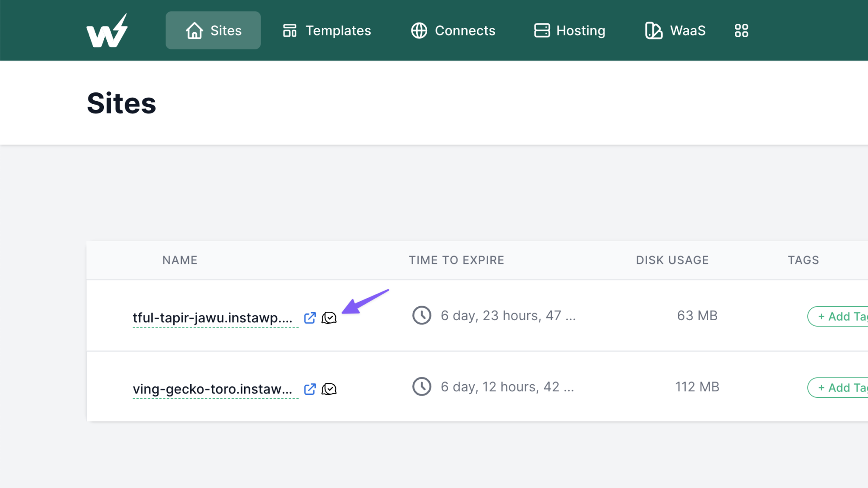Click the InstaWP logo
This screenshot has width=868, height=488.
coord(107,30)
